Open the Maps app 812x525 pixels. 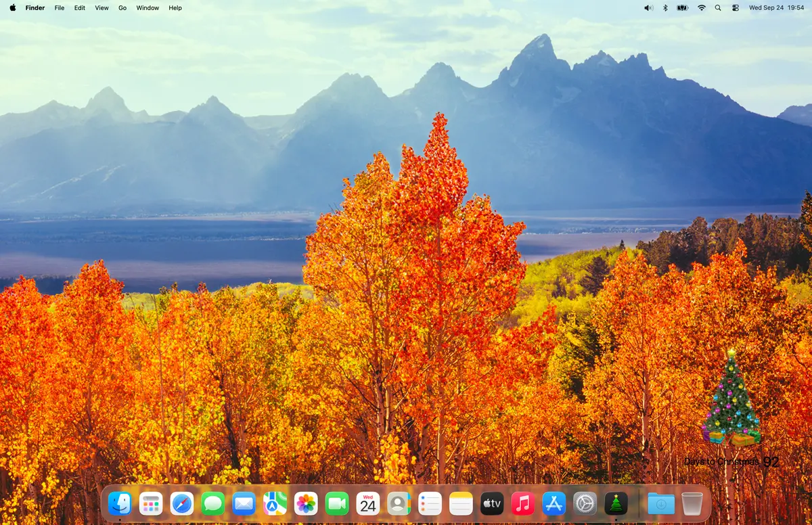click(x=275, y=503)
